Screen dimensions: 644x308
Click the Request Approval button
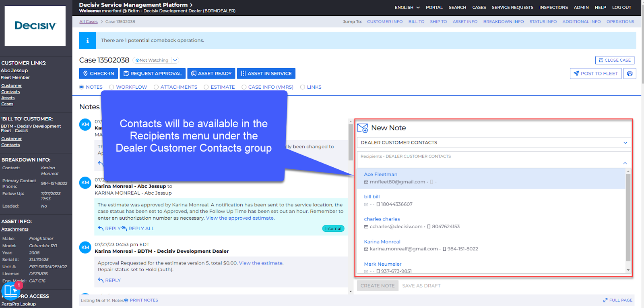tap(153, 73)
